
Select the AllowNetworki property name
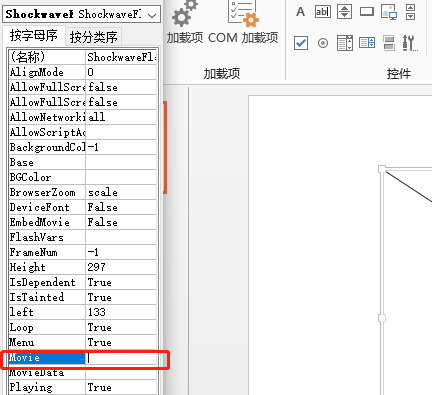[47, 117]
